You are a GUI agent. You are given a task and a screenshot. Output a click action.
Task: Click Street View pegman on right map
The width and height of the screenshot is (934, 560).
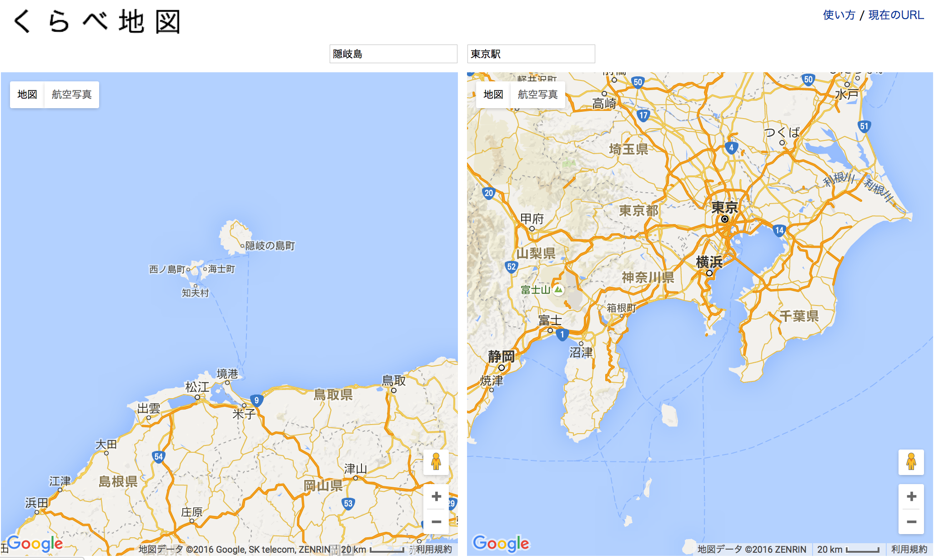point(911,462)
